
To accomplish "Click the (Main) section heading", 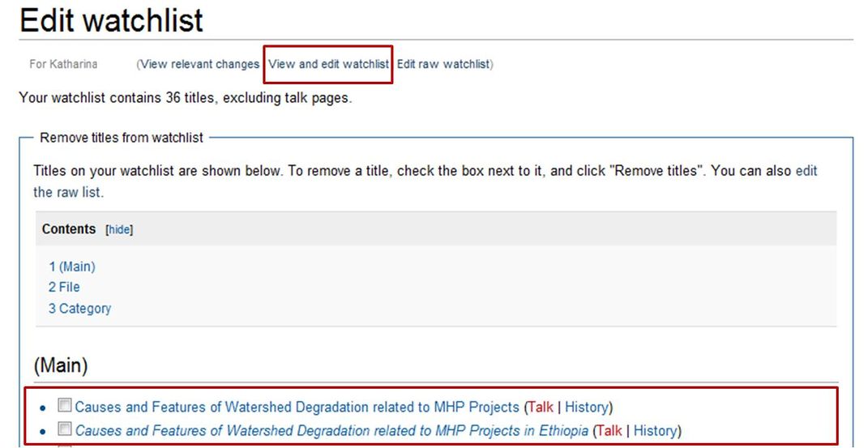I will point(61,365).
